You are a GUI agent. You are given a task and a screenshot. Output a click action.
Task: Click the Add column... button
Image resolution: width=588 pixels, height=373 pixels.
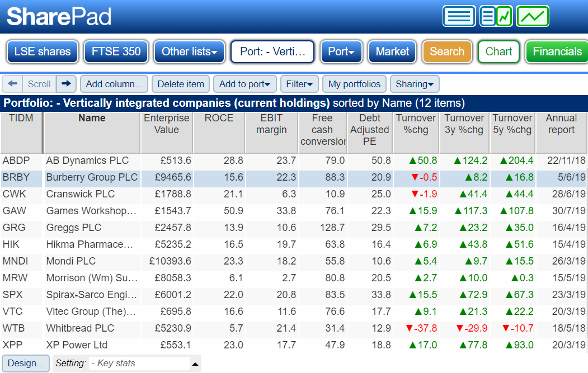[x=114, y=84]
